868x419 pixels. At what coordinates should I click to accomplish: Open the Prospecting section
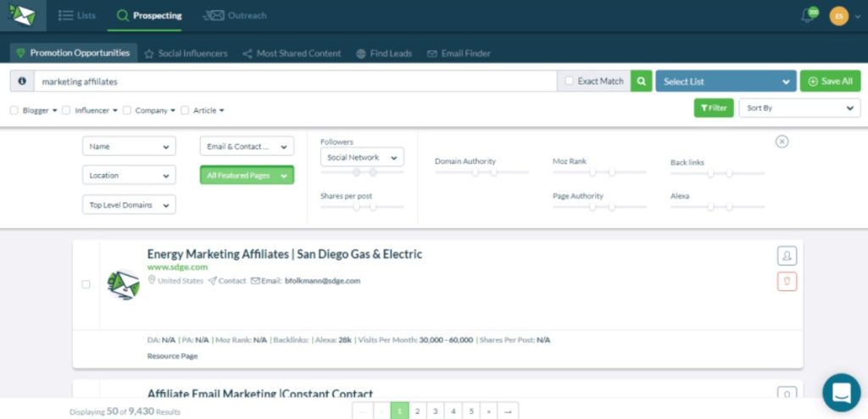[x=149, y=15]
